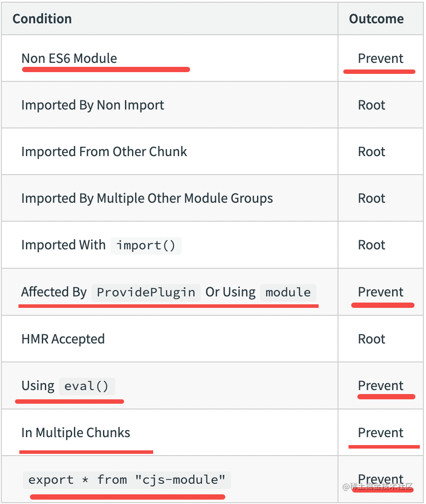
Task: Click the Outcome column header
Action: (376, 19)
